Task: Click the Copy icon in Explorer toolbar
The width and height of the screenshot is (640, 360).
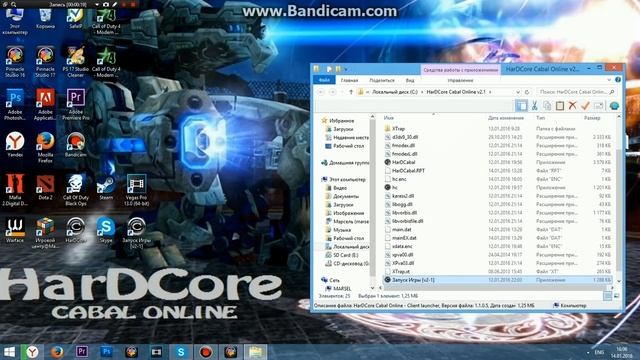Action: 547,106
